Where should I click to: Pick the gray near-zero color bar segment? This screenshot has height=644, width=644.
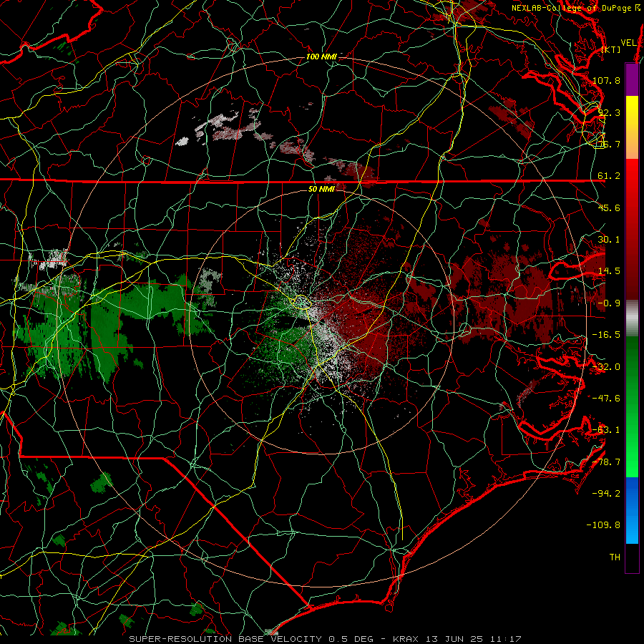click(x=632, y=318)
